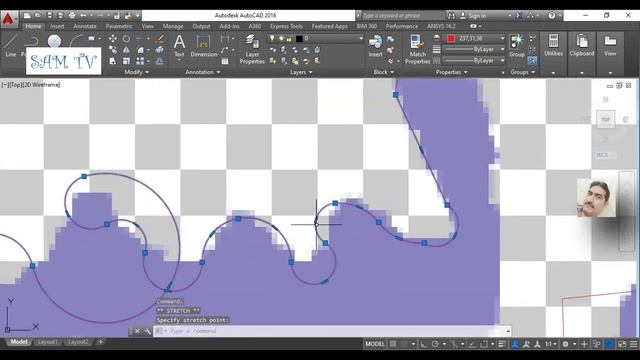Screen dimensions: 640x360
Task: Click the red object color swatch
Action: click(x=451, y=38)
